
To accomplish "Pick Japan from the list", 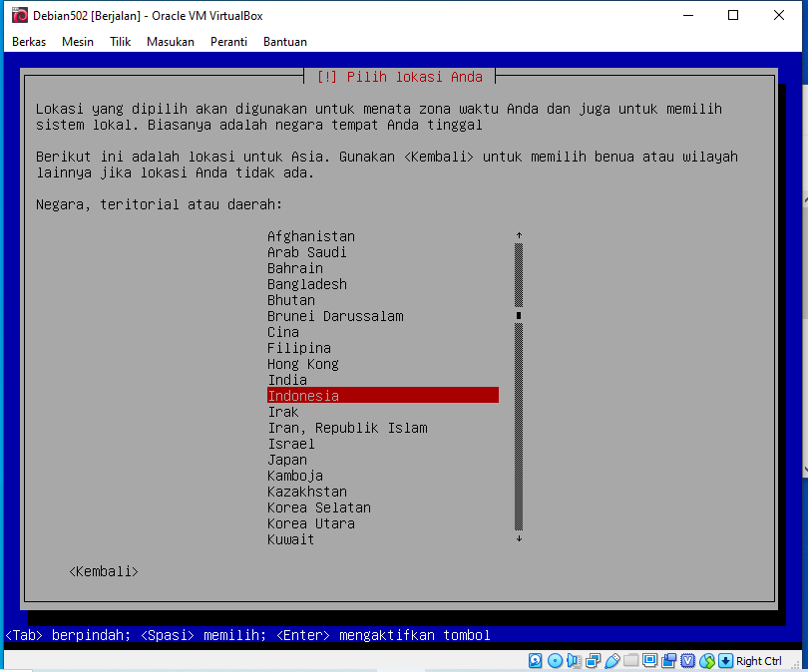I will tap(383, 460).
